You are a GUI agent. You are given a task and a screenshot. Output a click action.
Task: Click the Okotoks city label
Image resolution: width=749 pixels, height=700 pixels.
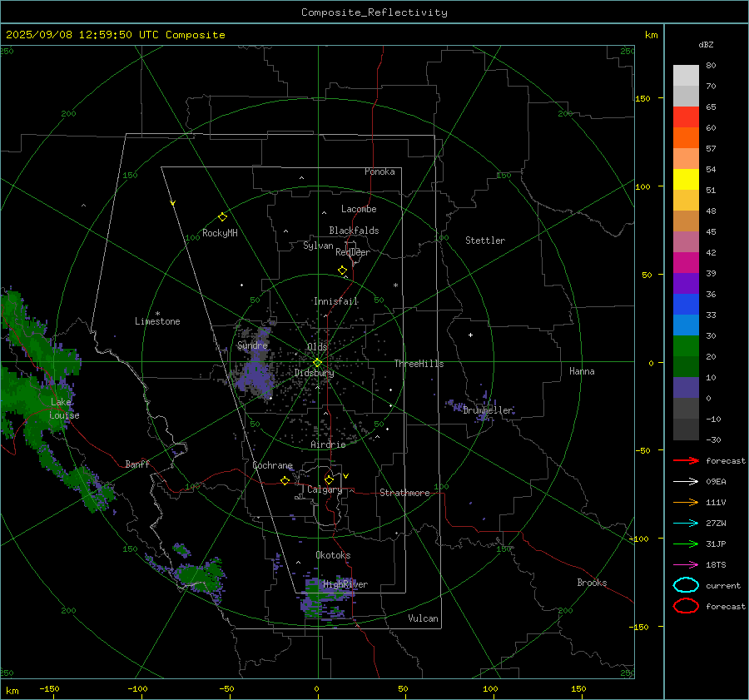tap(333, 555)
